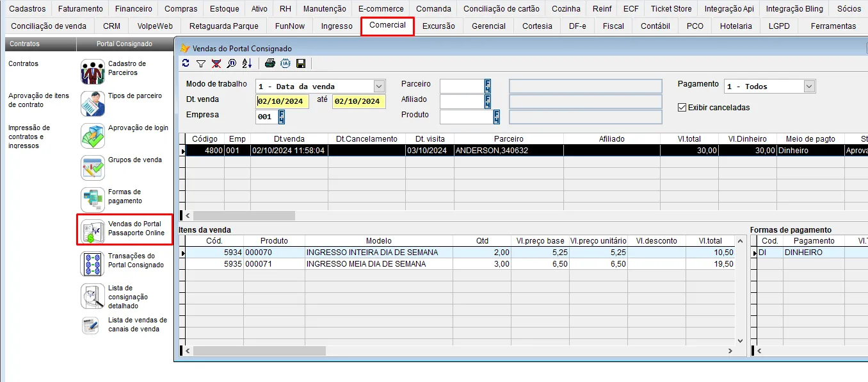
Task: Clear filter using the crossed-out funnel icon
Action: click(216, 63)
